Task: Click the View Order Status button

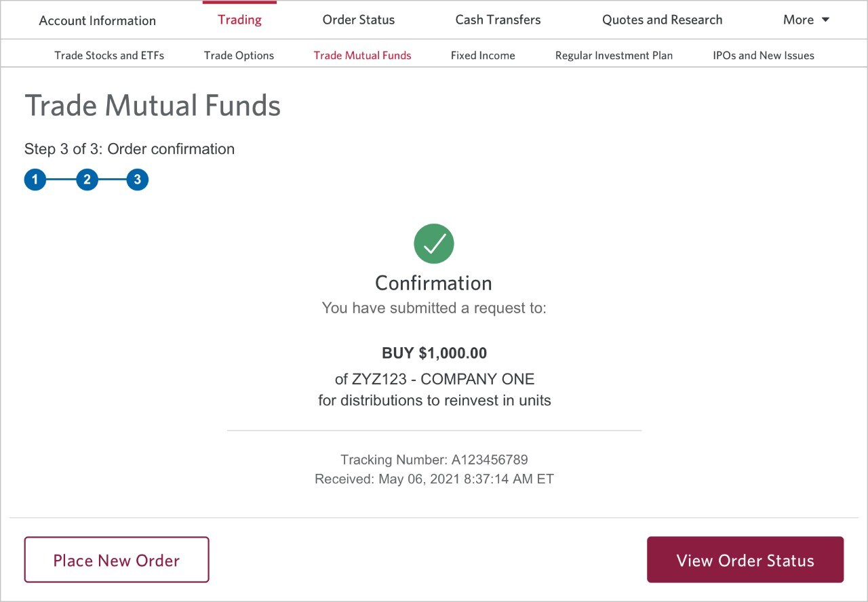Action: [745, 560]
